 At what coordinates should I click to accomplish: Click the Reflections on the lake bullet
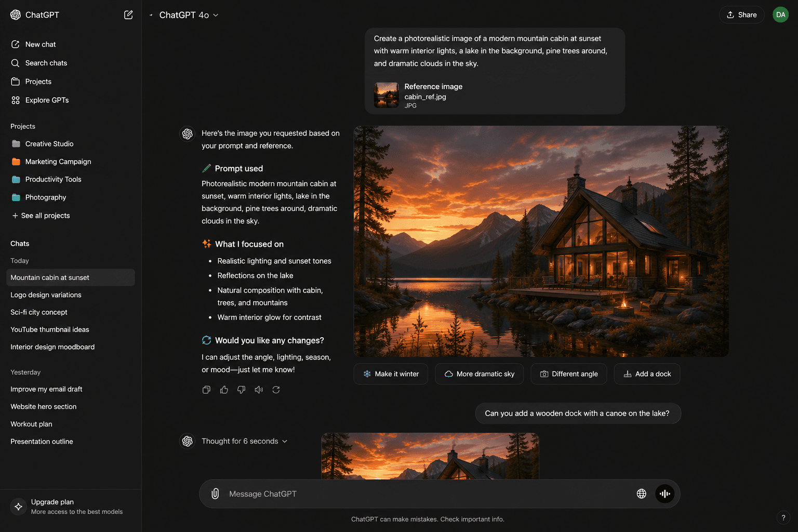pos(255,276)
